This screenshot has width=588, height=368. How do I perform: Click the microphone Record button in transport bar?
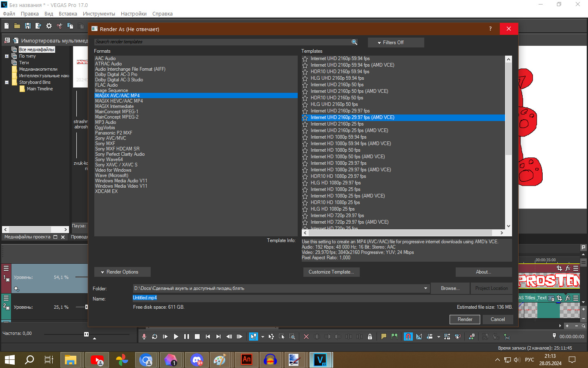point(144,337)
